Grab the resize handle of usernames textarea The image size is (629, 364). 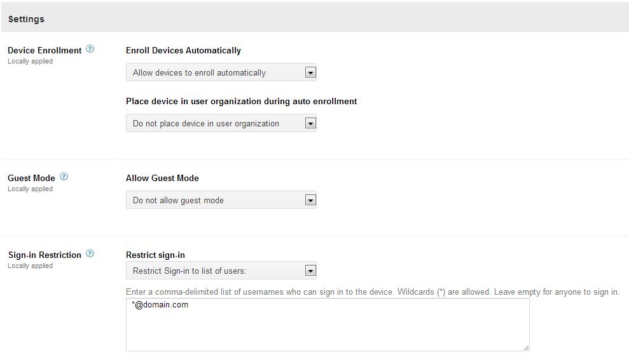tap(525, 347)
